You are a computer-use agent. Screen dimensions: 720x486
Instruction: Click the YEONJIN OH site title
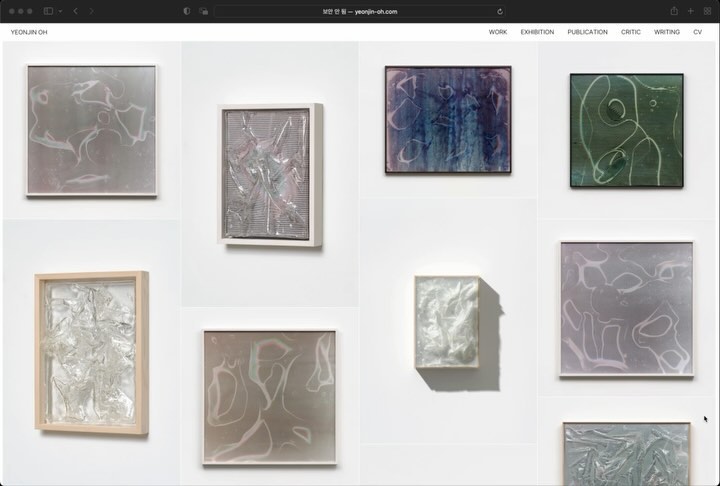[29, 32]
